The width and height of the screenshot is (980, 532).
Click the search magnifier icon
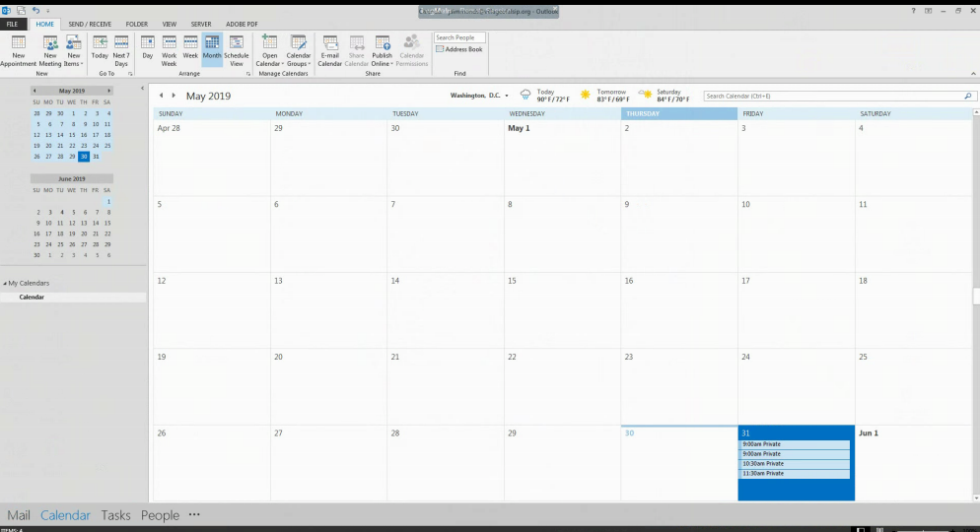click(968, 97)
